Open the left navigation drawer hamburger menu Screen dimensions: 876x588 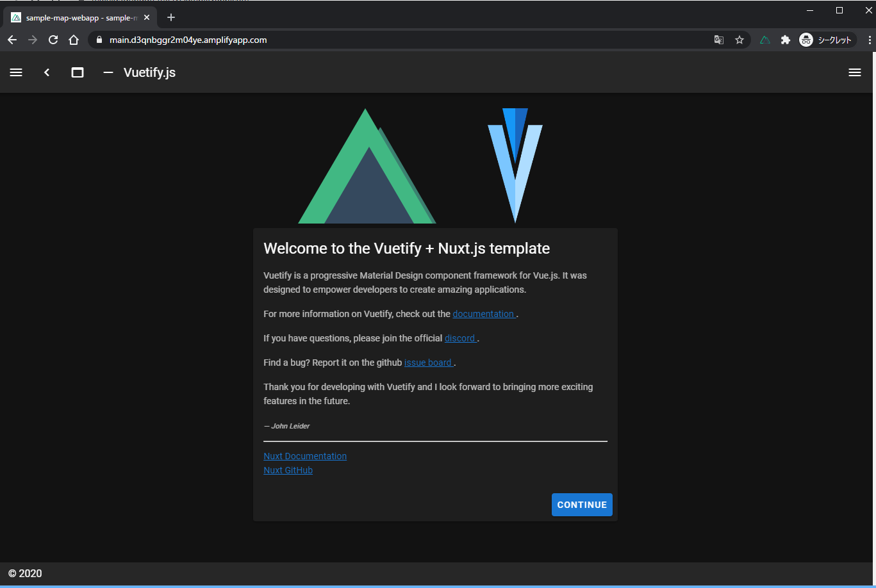16,72
